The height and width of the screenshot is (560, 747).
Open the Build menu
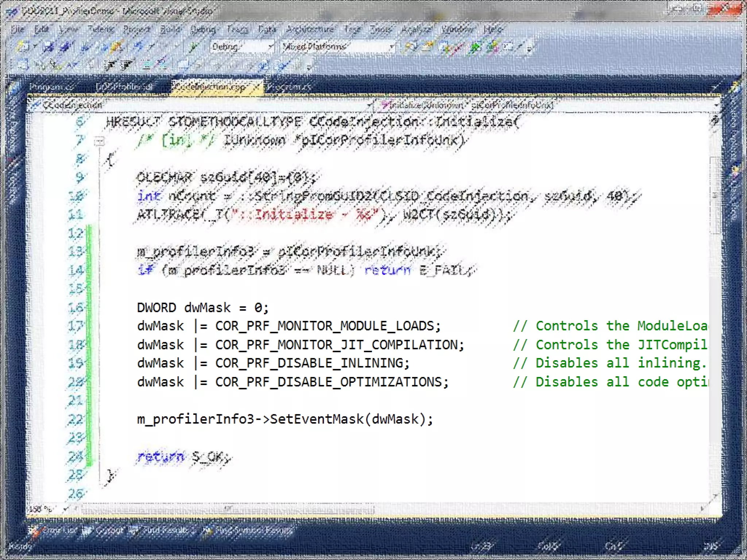170,29
